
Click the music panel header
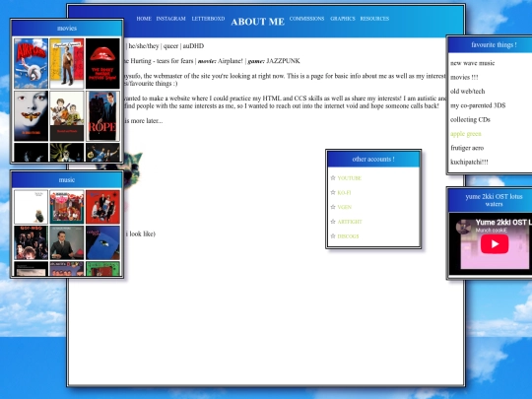[x=67, y=180]
